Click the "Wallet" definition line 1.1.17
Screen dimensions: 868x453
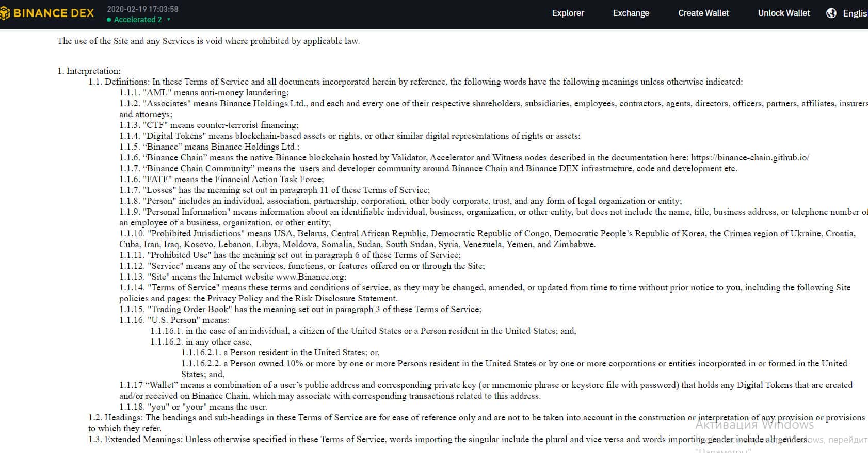[486, 391]
